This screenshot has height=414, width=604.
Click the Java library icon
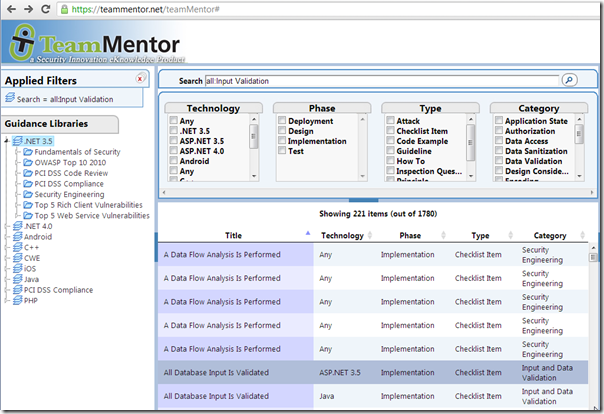click(18, 279)
